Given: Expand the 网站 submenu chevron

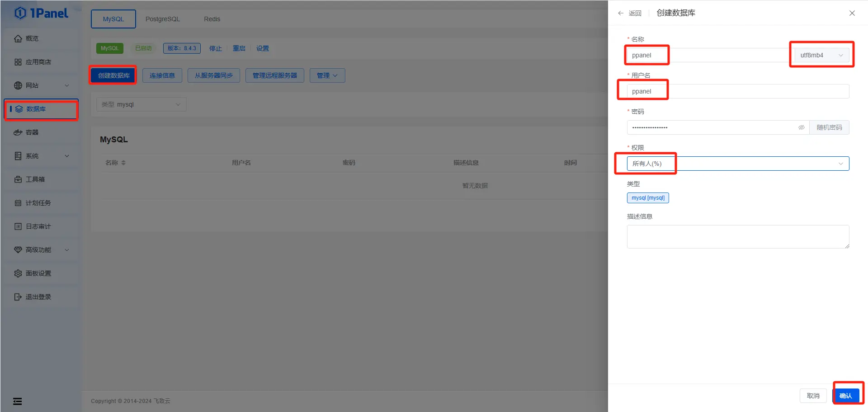Looking at the screenshot, I should (67, 85).
